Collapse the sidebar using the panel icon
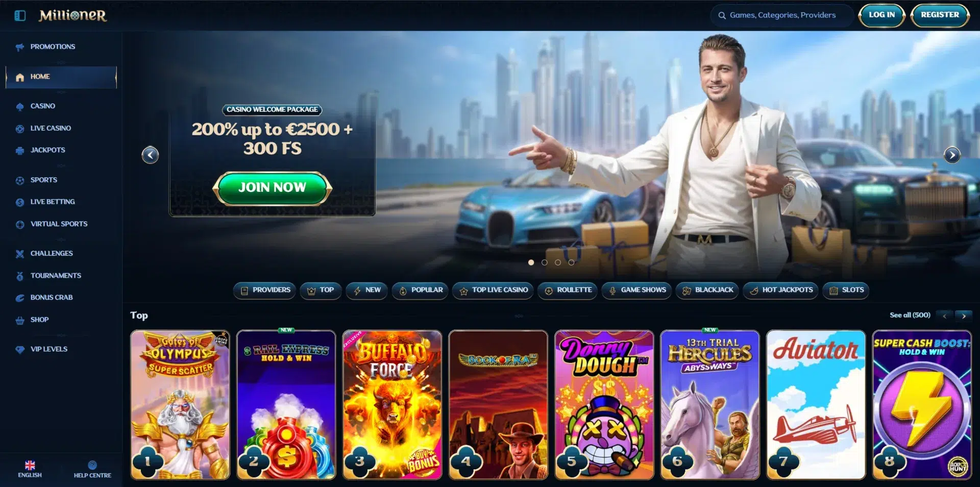 click(x=20, y=15)
